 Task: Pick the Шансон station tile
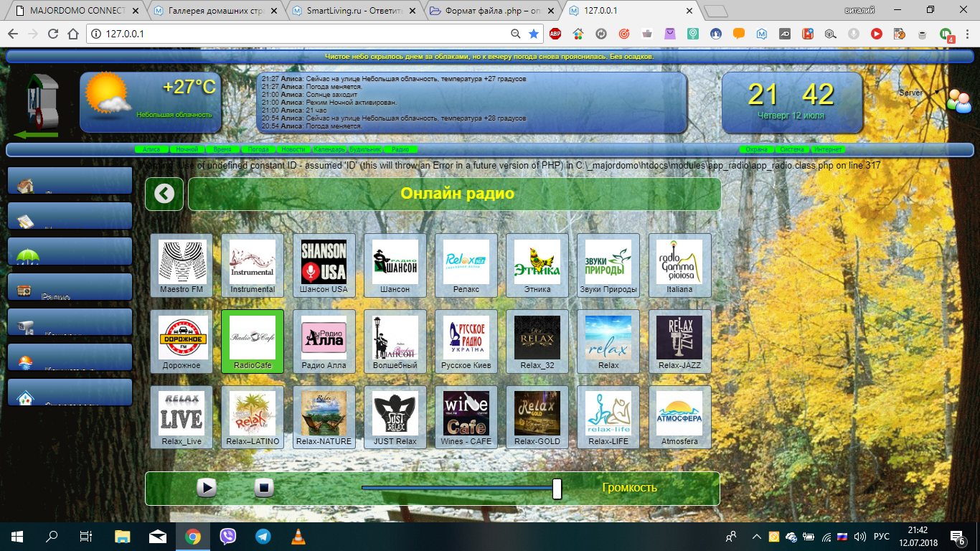[x=395, y=265]
